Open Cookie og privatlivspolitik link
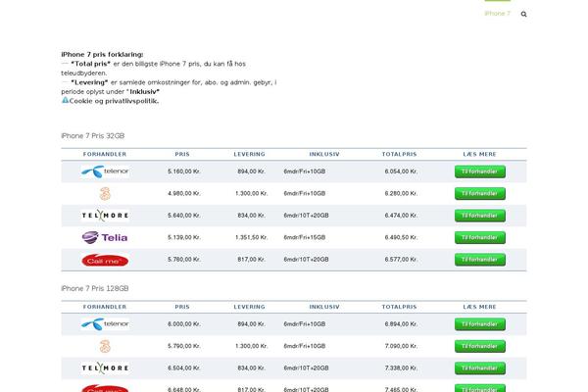588x392 pixels. click(x=114, y=101)
